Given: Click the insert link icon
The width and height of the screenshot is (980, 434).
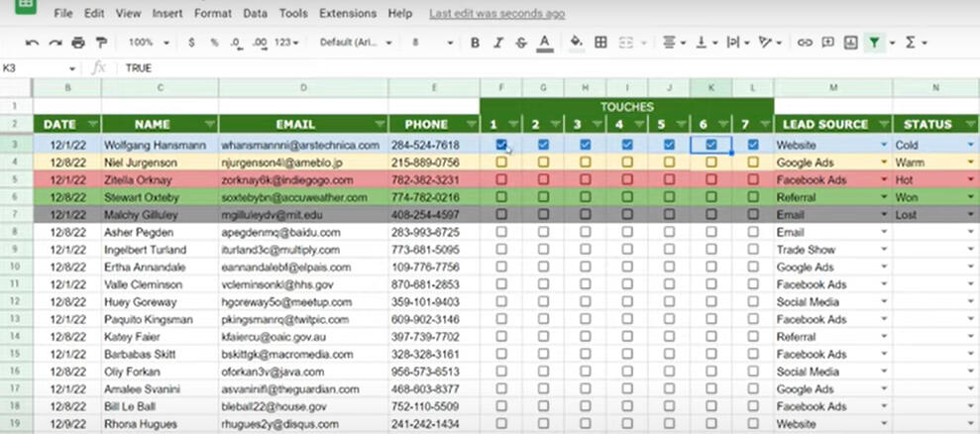Looking at the screenshot, I should coord(805,43).
